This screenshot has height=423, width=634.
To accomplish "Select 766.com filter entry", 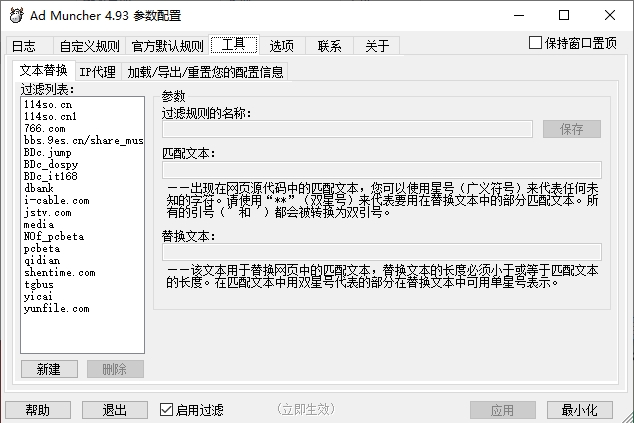I will [x=82, y=129].
